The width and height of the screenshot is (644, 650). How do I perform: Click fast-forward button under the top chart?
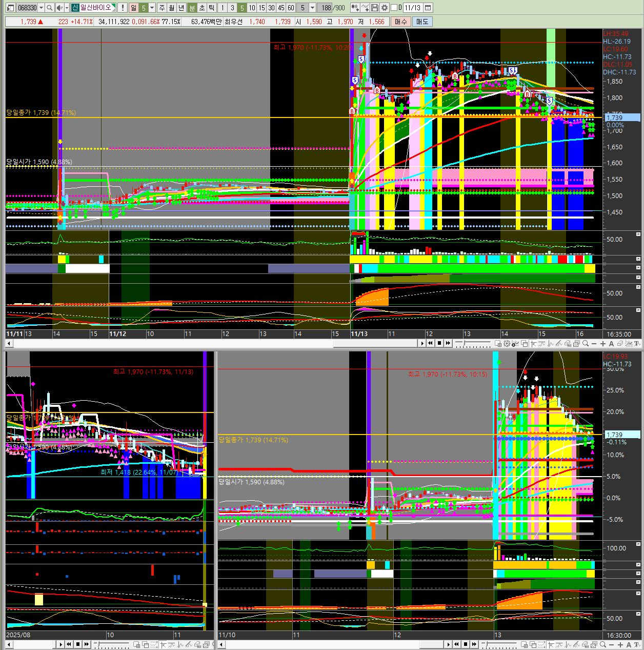[448, 343]
